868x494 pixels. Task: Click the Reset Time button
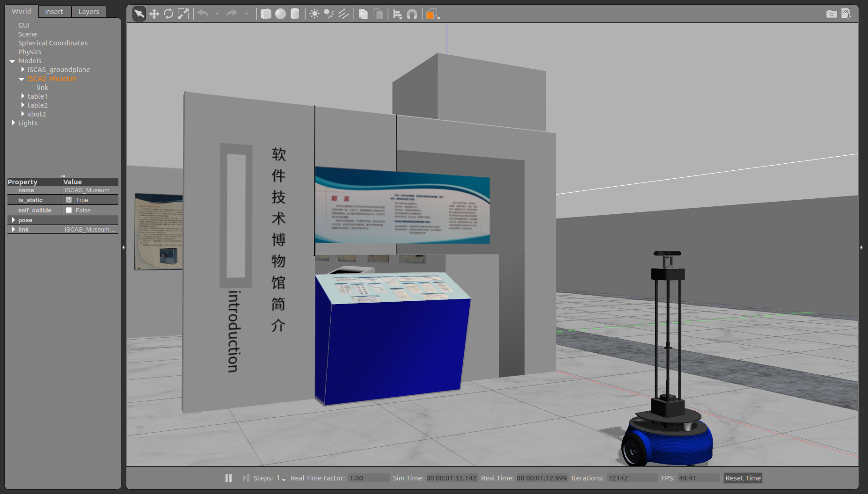click(x=743, y=478)
